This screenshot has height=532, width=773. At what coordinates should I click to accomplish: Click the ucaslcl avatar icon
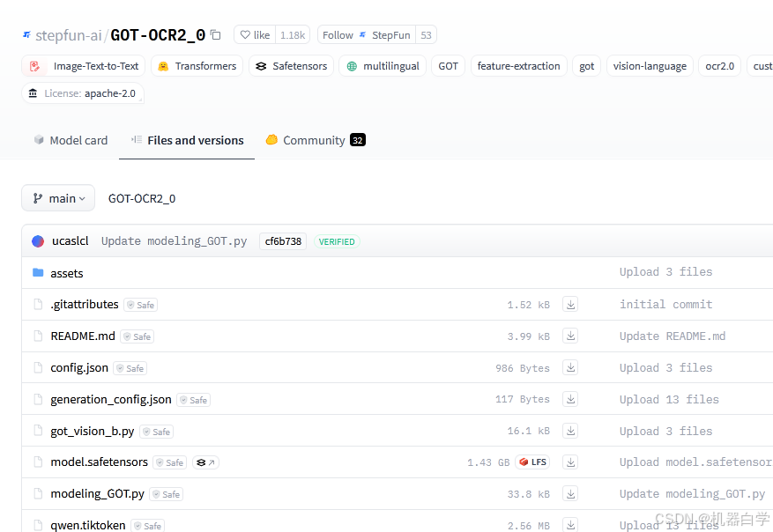[x=38, y=240]
